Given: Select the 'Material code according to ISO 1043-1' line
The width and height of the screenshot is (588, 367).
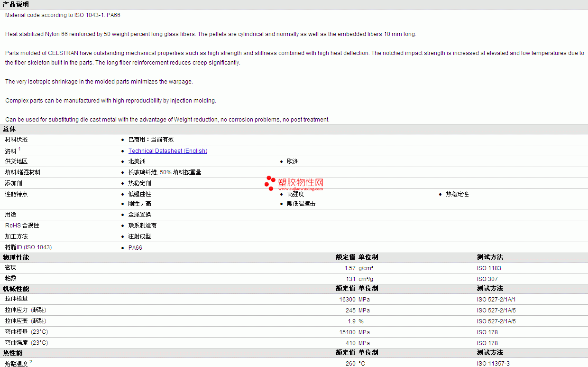Looking at the screenshot, I should click(x=63, y=15).
